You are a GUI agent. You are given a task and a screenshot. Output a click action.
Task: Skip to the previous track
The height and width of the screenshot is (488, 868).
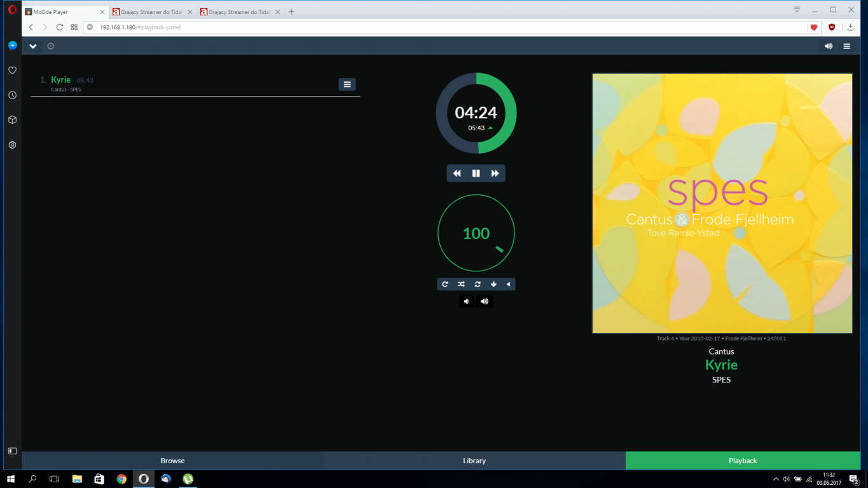pyautogui.click(x=457, y=173)
